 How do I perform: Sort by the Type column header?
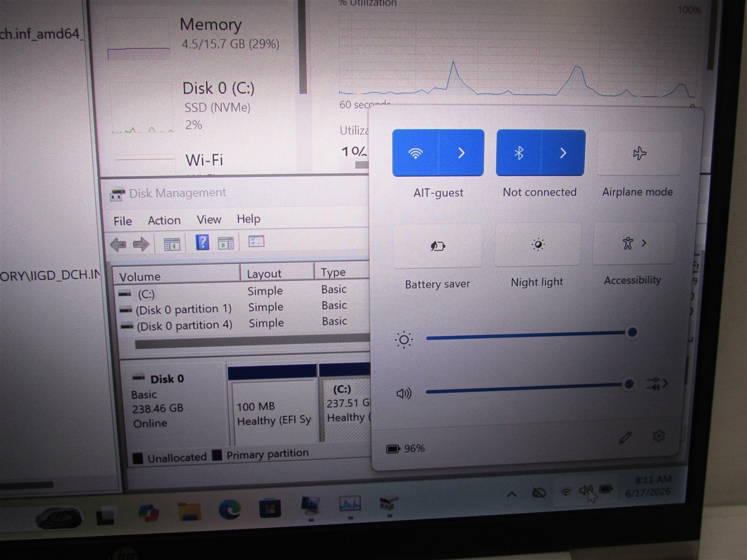pyautogui.click(x=342, y=272)
